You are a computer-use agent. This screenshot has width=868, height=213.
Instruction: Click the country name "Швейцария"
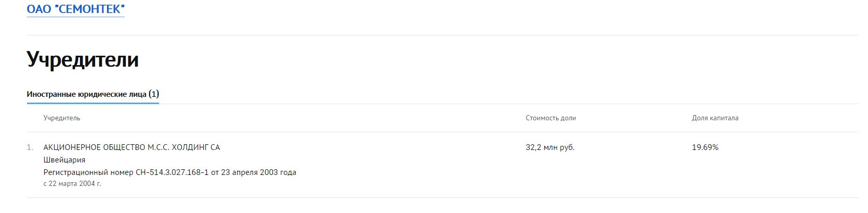pyautogui.click(x=64, y=160)
